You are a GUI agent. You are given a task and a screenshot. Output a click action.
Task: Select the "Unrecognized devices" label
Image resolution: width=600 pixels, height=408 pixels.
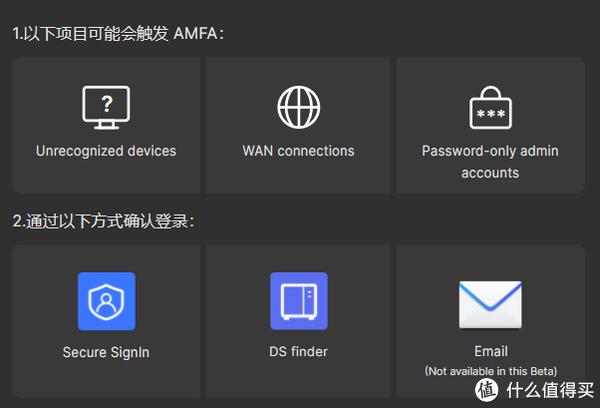106,151
